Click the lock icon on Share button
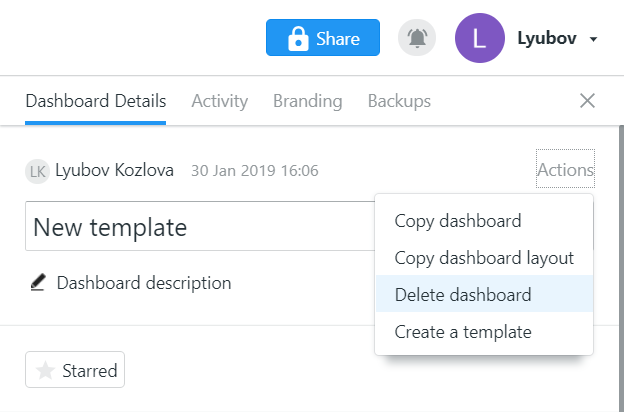Image resolution: width=624 pixels, height=412 pixels. [x=298, y=39]
